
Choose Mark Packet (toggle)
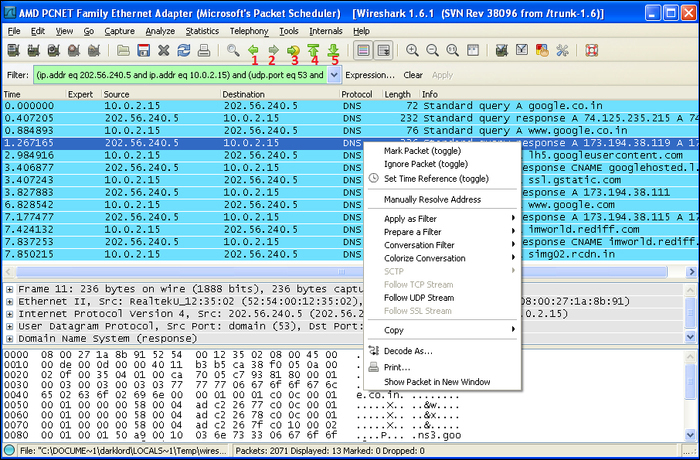click(442, 151)
